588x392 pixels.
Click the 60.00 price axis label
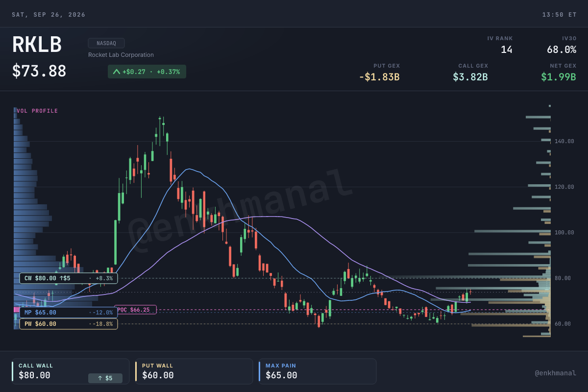pos(563,324)
